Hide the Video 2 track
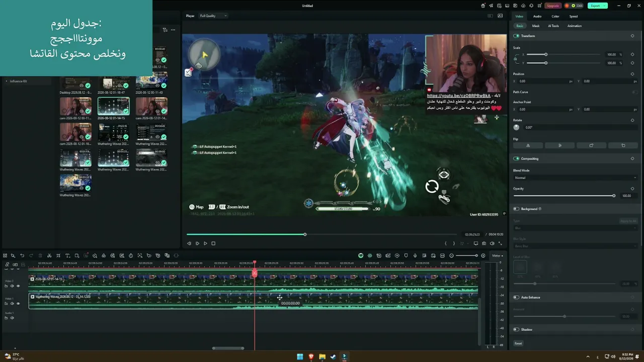The width and height of the screenshot is (644, 362). pos(18,286)
